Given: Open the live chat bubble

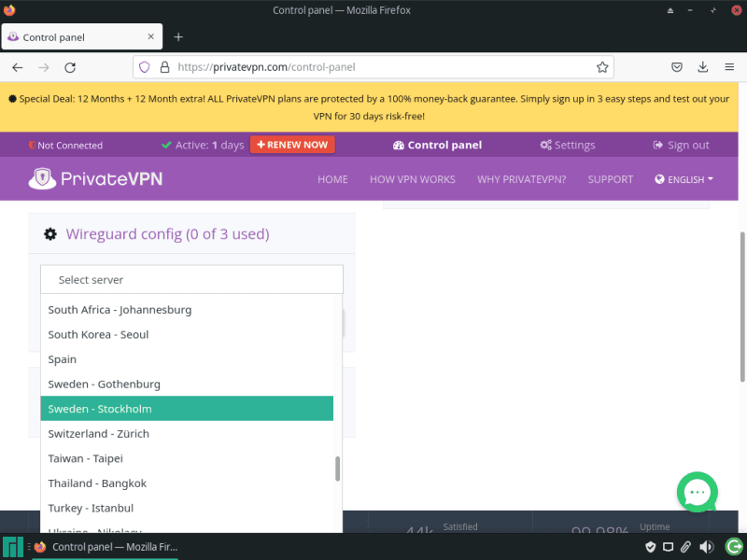Looking at the screenshot, I should tap(697, 492).
